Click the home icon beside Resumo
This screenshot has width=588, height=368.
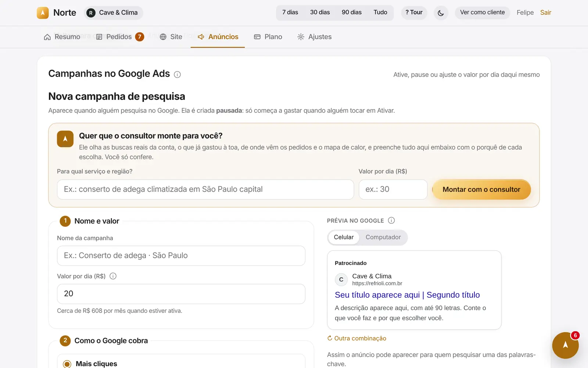[x=47, y=37]
